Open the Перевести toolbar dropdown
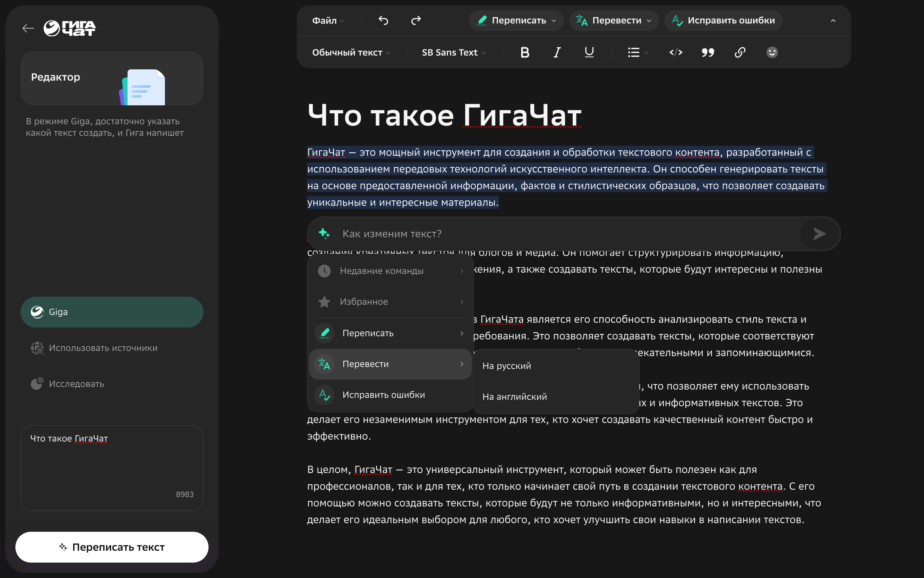Screen dimensions: 924x578 coord(614,21)
